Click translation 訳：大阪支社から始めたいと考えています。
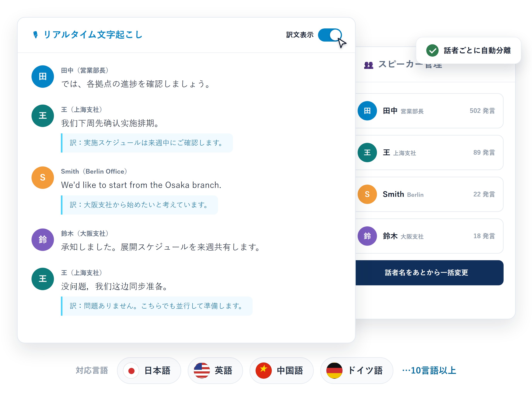 (139, 205)
